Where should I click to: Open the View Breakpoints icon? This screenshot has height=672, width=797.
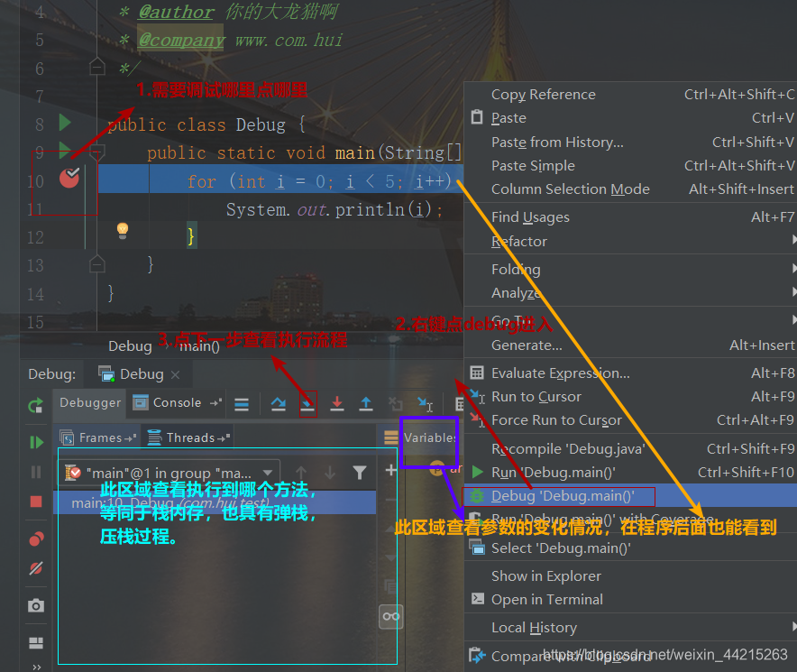point(36,539)
